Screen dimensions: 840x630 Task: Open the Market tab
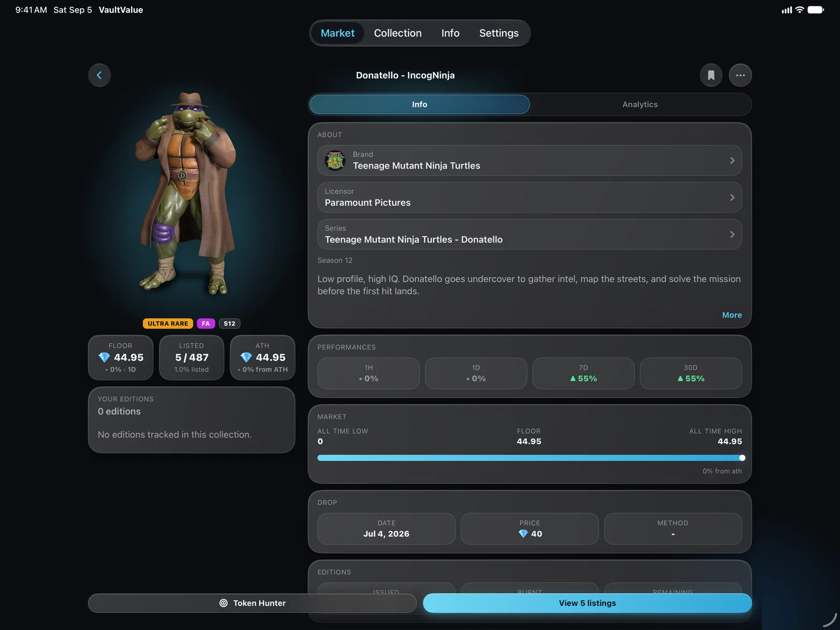(338, 33)
